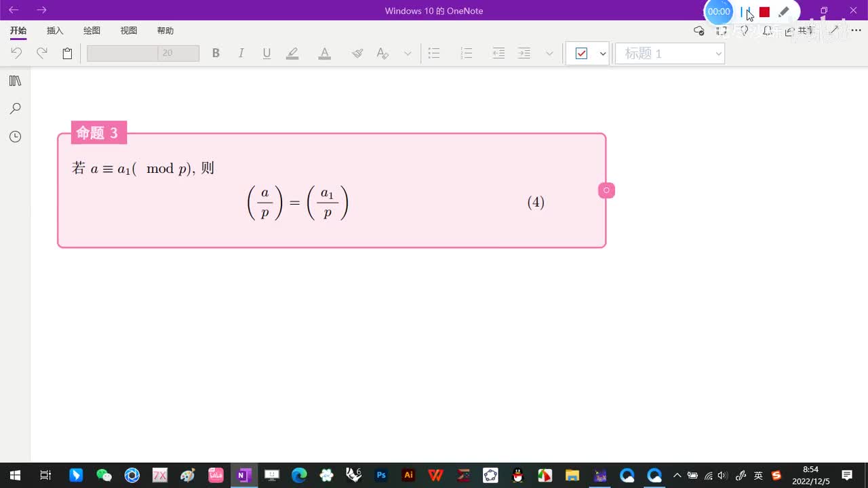Open the notifications bell icon
Screen dimensions: 868x488
[x=767, y=30]
